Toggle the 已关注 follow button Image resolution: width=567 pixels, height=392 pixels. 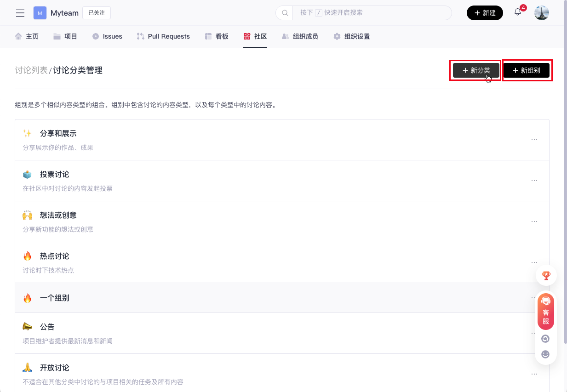[97, 13]
